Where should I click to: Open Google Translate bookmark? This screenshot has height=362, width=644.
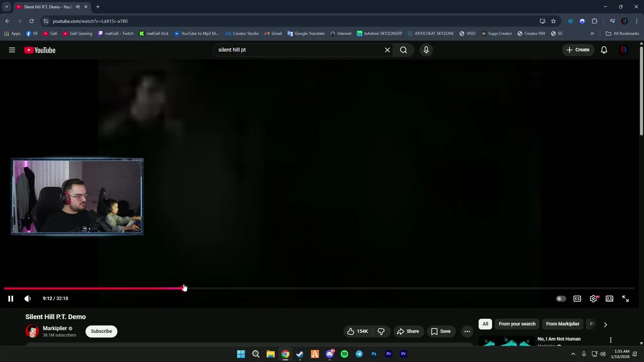click(306, 34)
